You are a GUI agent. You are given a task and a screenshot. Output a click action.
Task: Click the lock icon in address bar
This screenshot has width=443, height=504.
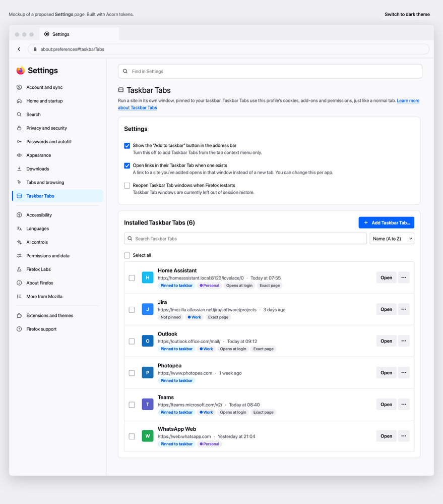35,49
